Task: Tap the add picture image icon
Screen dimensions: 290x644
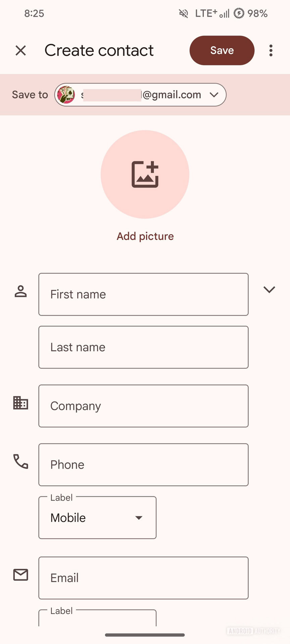Action: [x=145, y=174]
